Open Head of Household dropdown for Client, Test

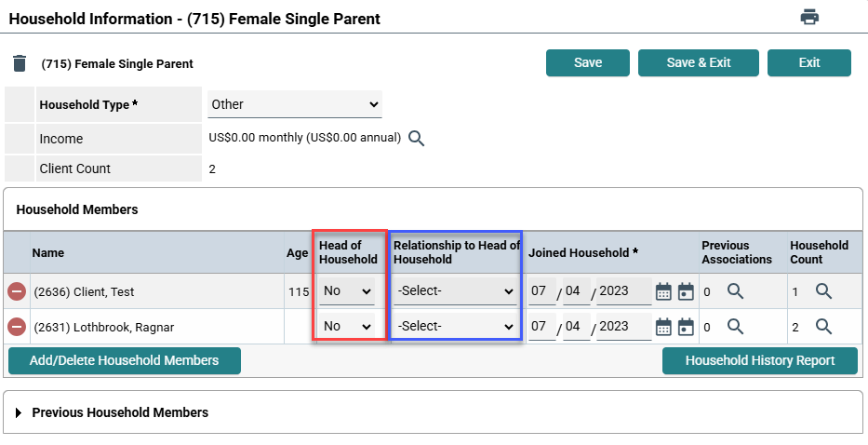pos(347,291)
